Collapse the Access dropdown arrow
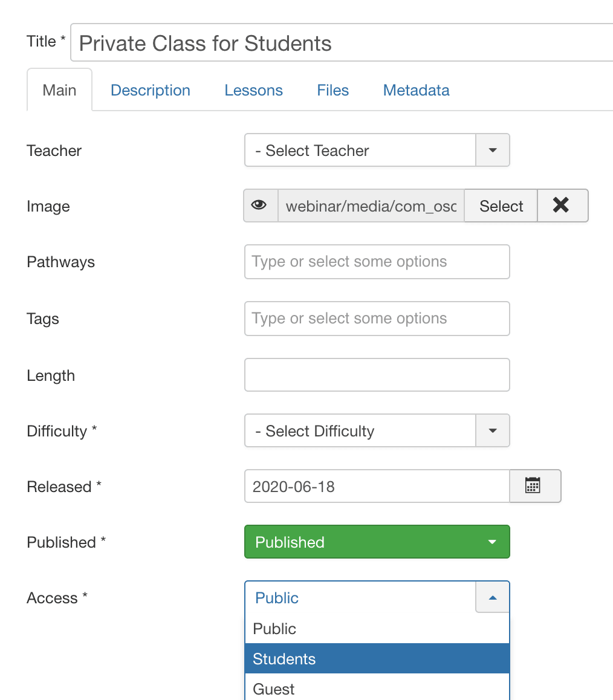Image resolution: width=613 pixels, height=700 pixels. (493, 598)
